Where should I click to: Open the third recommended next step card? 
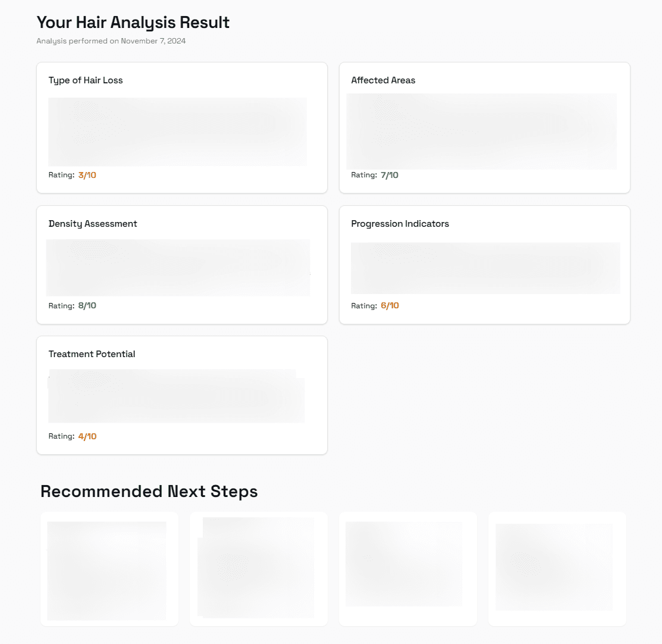[408, 569]
